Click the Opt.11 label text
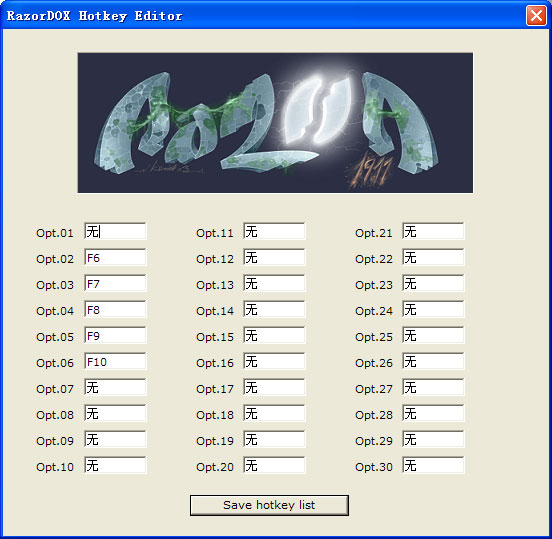This screenshot has width=552, height=539. pyautogui.click(x=215, y=233)
